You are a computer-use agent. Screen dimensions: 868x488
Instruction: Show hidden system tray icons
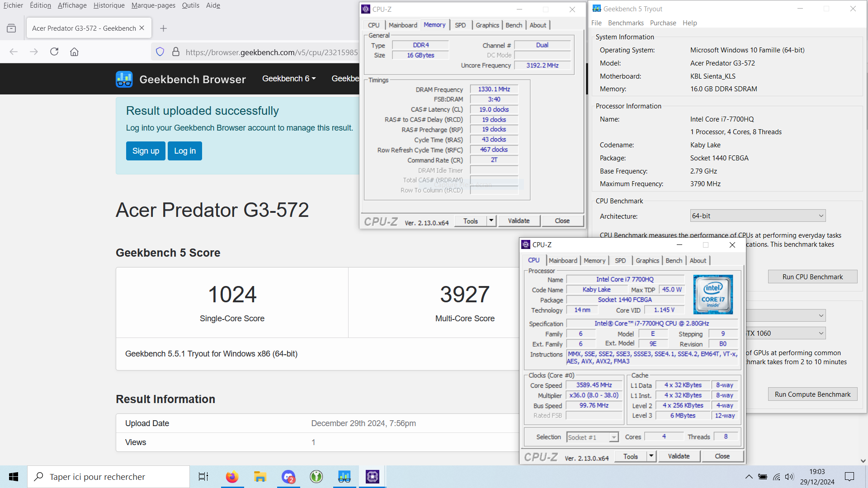[x=749, y=477]
